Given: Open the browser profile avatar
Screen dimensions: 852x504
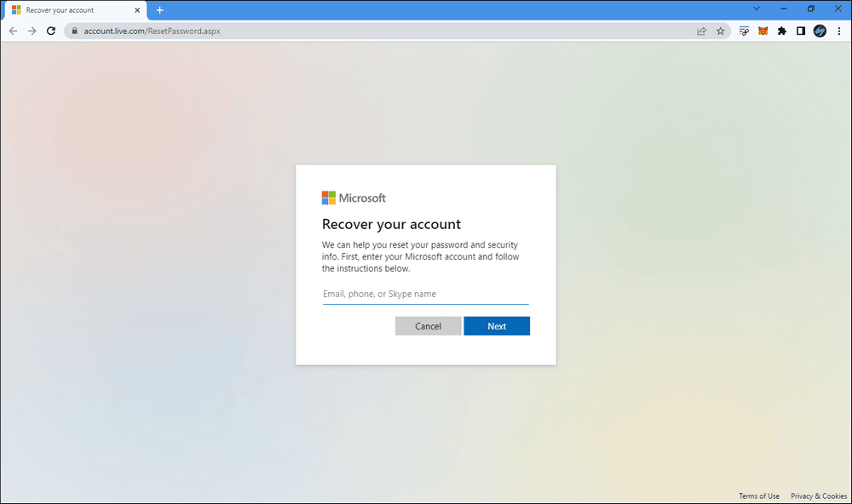Looking at the screenshot, I should click(x=820, y=31).
